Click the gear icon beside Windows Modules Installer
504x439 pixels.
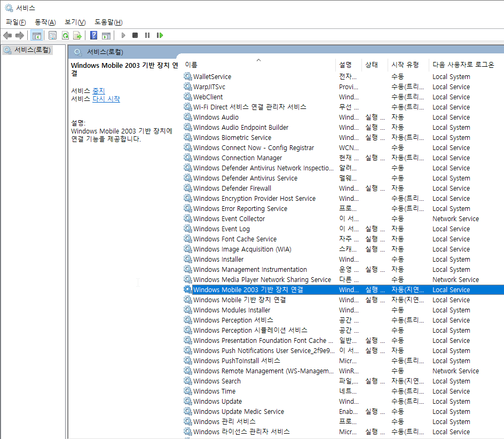188,310
